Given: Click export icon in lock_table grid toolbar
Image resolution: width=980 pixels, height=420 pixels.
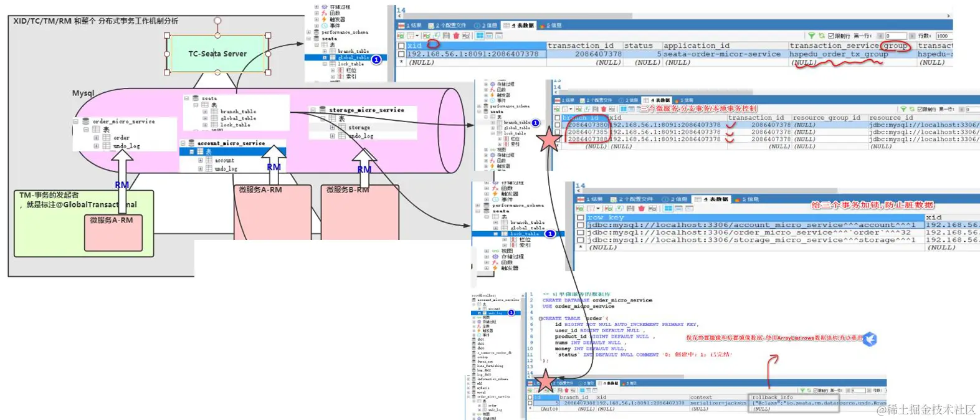Looking at the screenshot, I should pos(579,208).
